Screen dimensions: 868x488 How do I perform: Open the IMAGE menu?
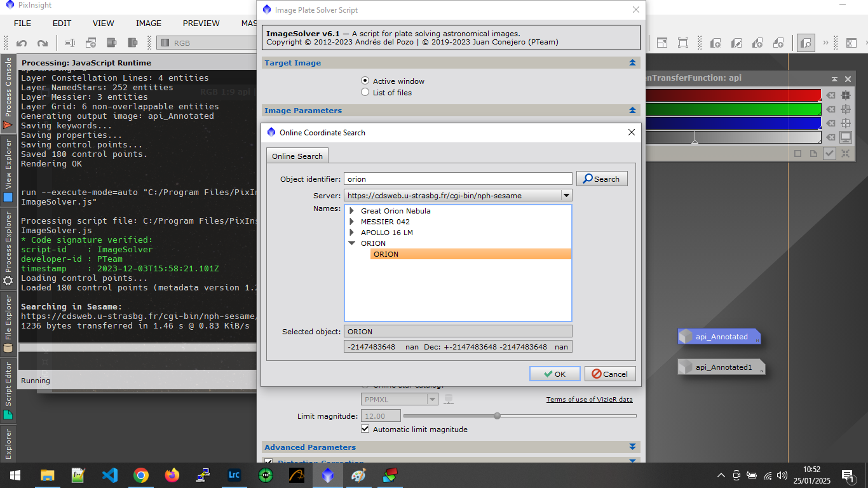tap(149, 23)
